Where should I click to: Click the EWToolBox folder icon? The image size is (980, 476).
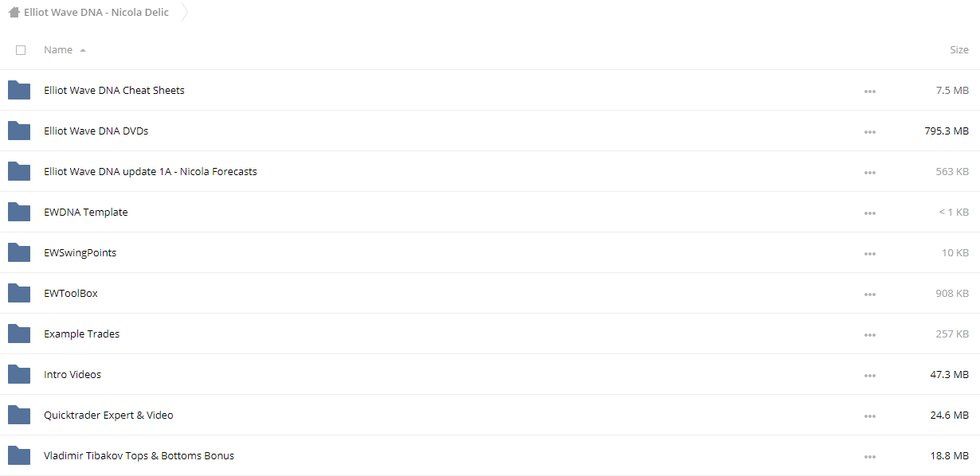click(x=19, y=293)
